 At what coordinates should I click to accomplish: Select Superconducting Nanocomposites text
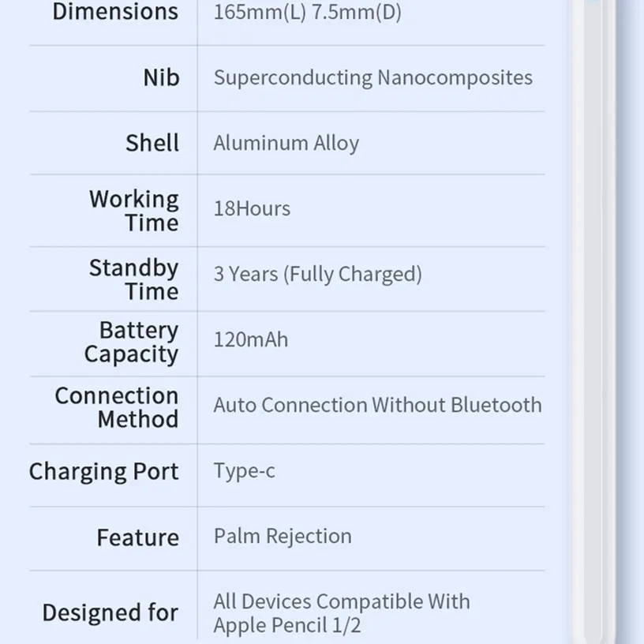point(373,77)
